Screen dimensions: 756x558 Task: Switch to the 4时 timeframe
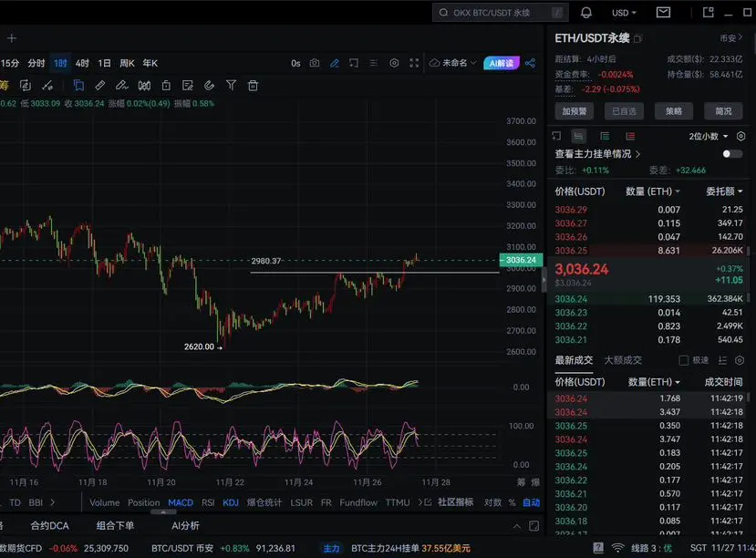(82, 63)
